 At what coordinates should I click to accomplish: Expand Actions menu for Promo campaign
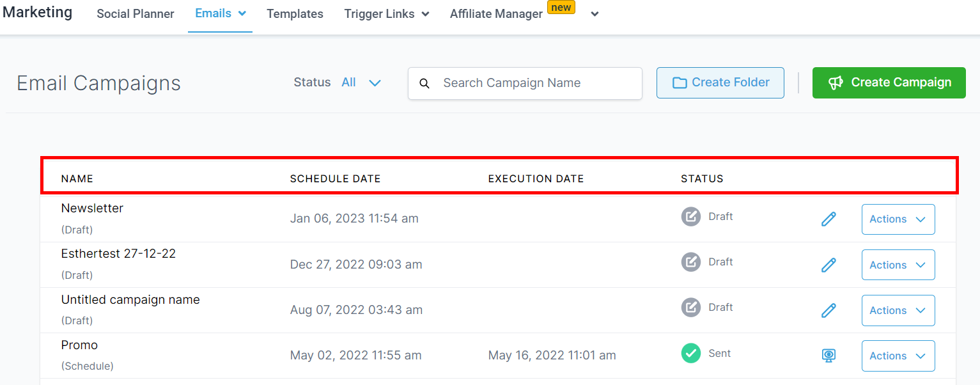coord(898,356)
